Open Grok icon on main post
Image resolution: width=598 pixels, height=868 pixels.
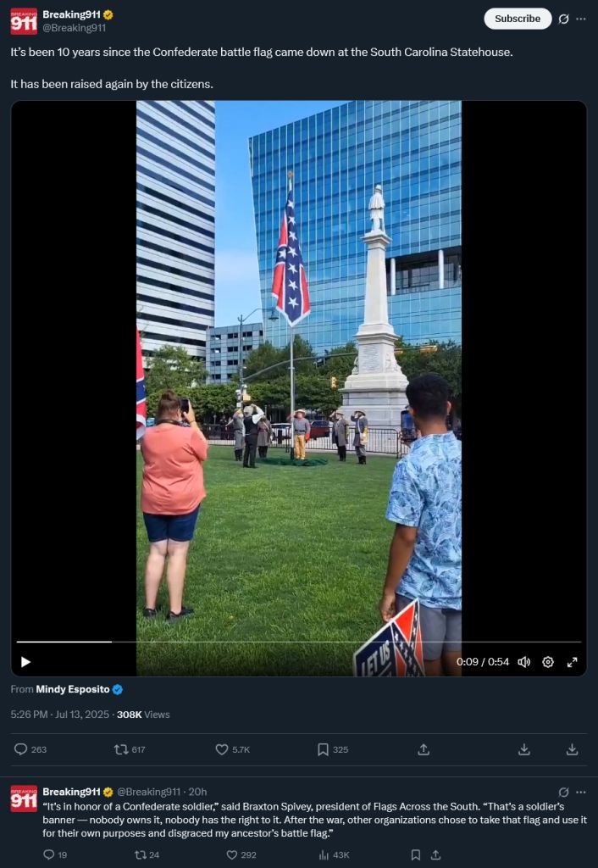click(564, 19)
